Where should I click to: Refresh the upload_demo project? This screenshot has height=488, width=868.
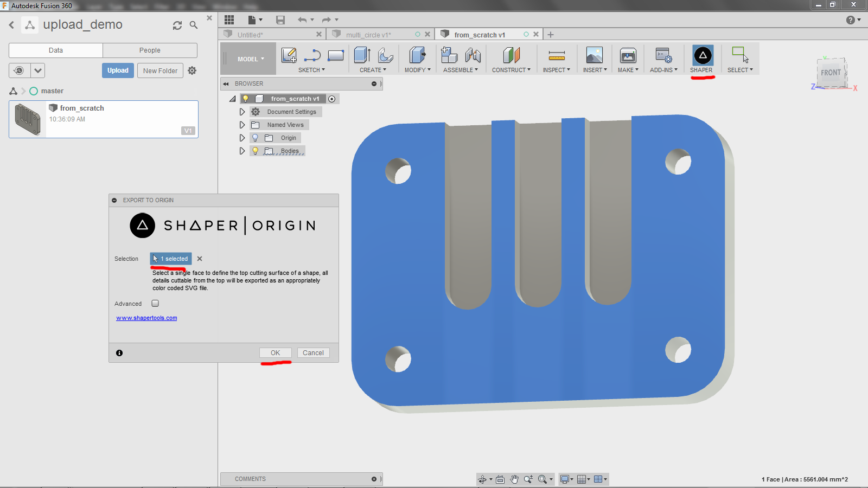tap(177, 25)
